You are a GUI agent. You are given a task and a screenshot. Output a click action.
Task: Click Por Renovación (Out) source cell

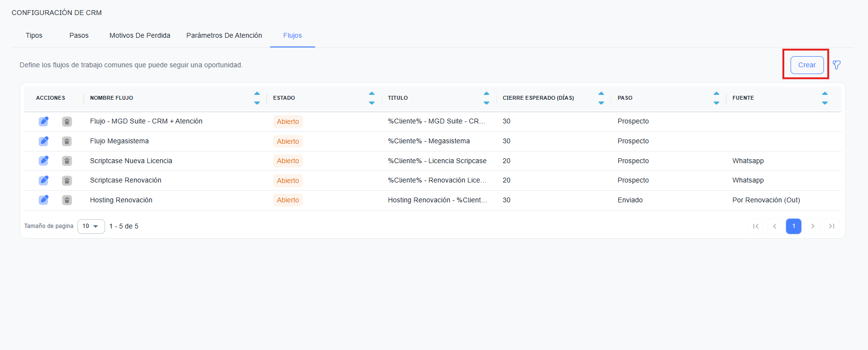pos(766,200)
